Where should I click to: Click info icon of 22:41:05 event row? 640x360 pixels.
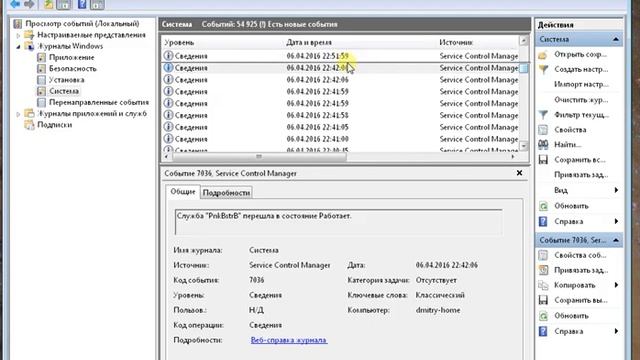click(x=168, y=127)
